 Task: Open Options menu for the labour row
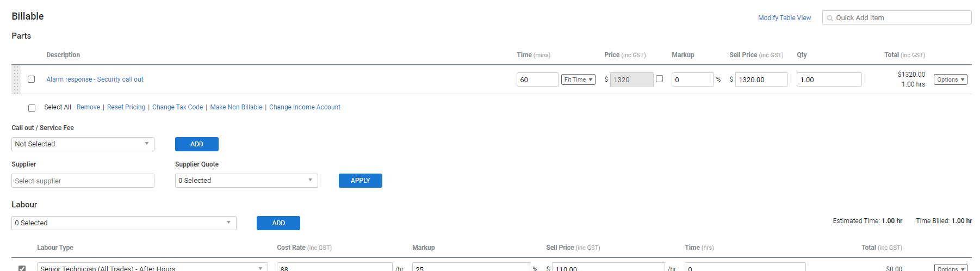click(x=951, y=268)
